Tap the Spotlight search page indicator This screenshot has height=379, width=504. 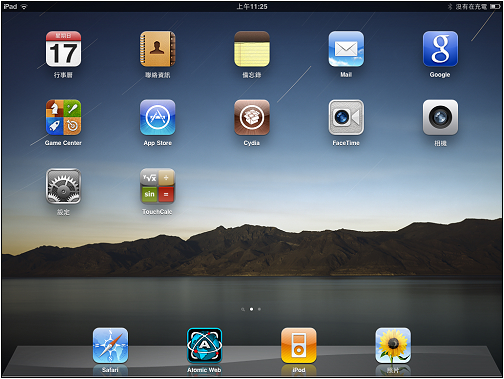coord(243,309)
